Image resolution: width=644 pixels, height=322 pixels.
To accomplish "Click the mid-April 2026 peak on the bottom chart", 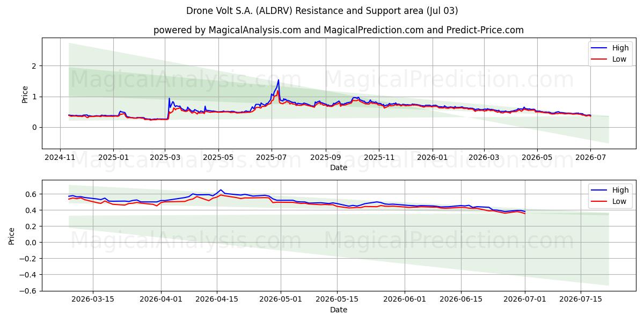I will coord(220,189).
